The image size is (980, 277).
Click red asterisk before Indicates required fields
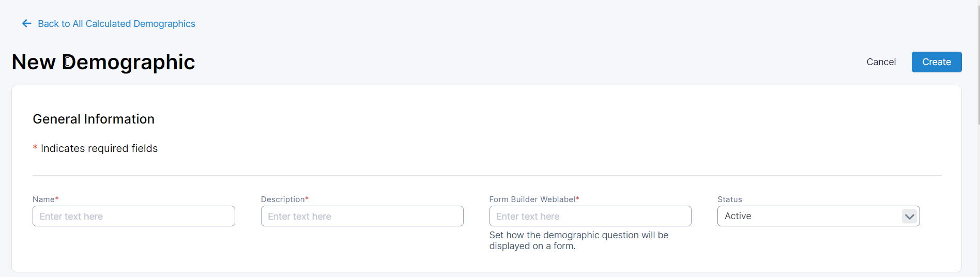pos(35,148)
